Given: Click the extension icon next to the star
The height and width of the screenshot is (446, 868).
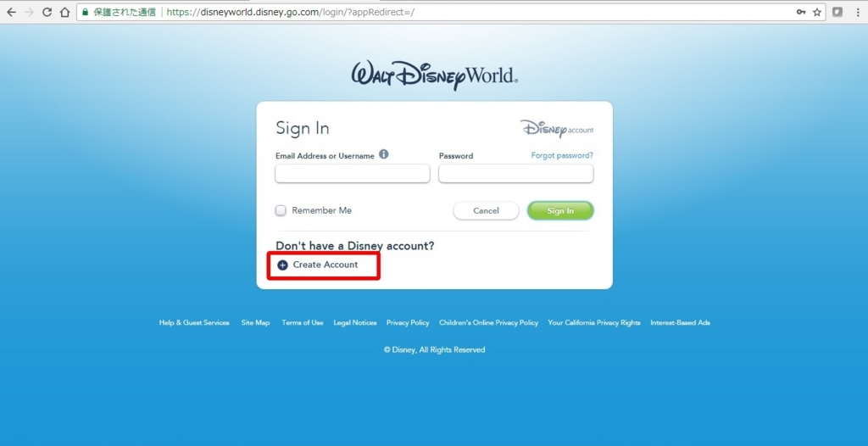Looking at the screenshot, I should tap(837, 12).
